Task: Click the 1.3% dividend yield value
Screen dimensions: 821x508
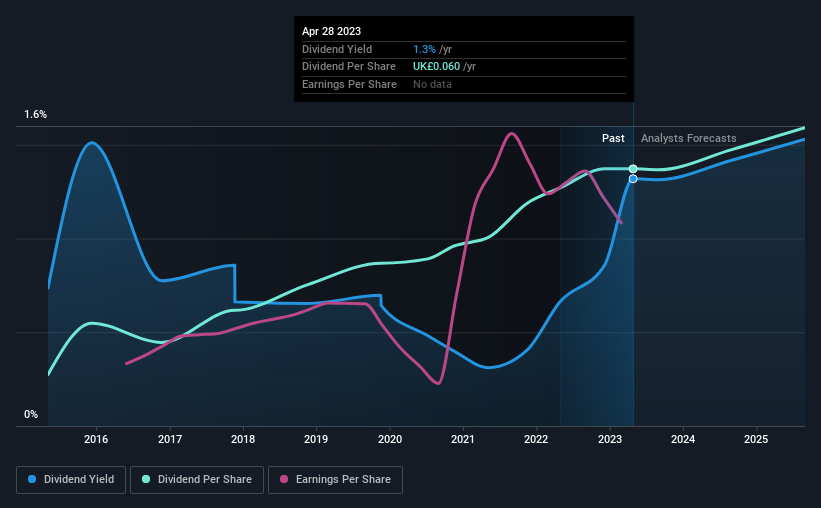Action: [424, 49]
